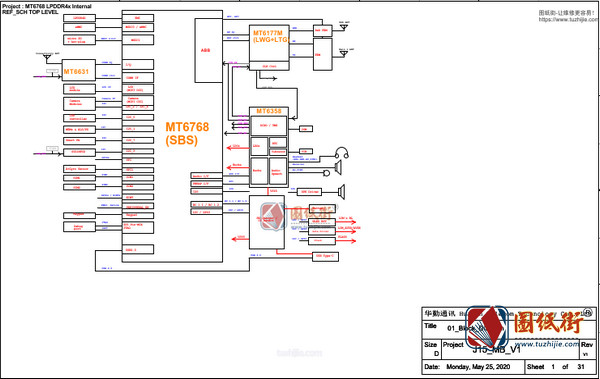Select the Connectivity antenna symbol above MT6631
Viewport: 600px width, 379px height.
pyautogui.click(x=47, y=58)
